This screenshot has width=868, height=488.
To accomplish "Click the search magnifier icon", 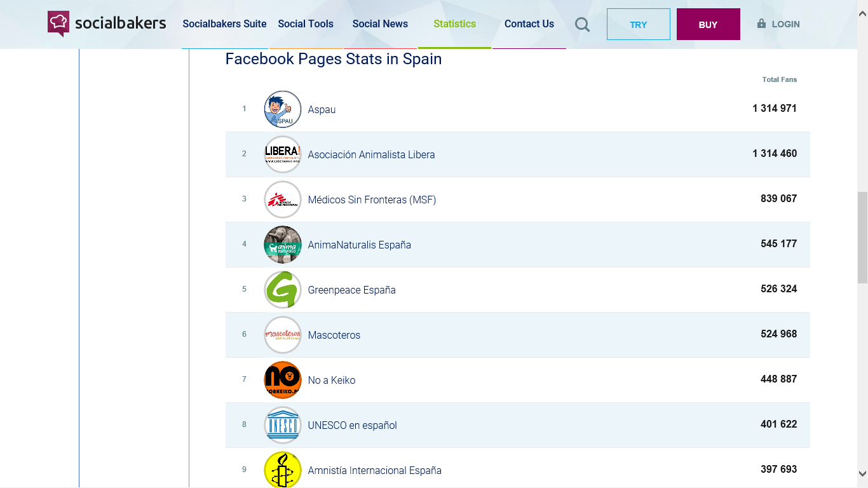I will pos(582,24).
